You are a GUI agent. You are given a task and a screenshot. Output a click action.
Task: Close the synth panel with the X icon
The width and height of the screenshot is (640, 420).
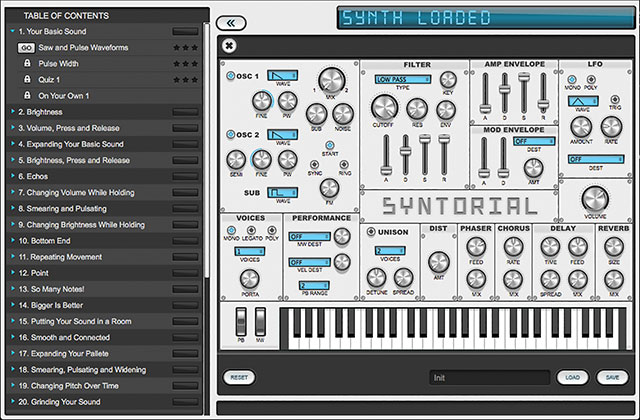coord(230,45)
